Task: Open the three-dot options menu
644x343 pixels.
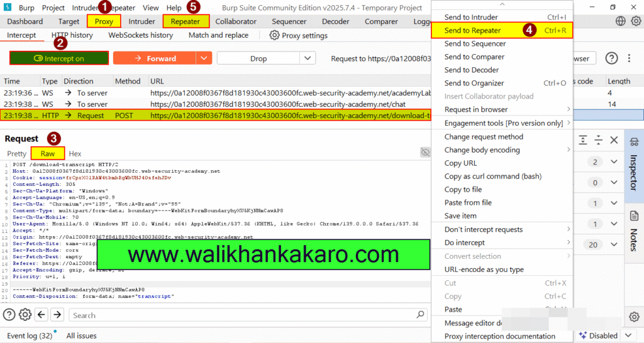Action: [x=629, y=58]
